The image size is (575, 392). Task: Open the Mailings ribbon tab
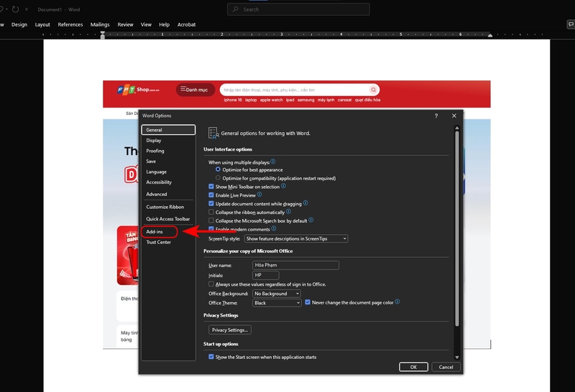click(x=100, y=24)
